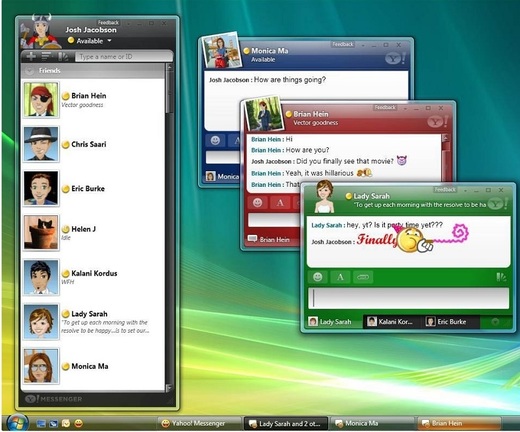Collapse the Friends group
This screenshot has height=432, width=520.
(30, 71)
